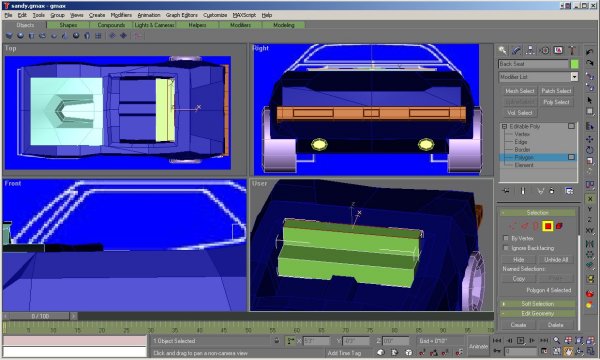Activate the Pan view hand tool
600x360 pixels.
click(568, 351)
